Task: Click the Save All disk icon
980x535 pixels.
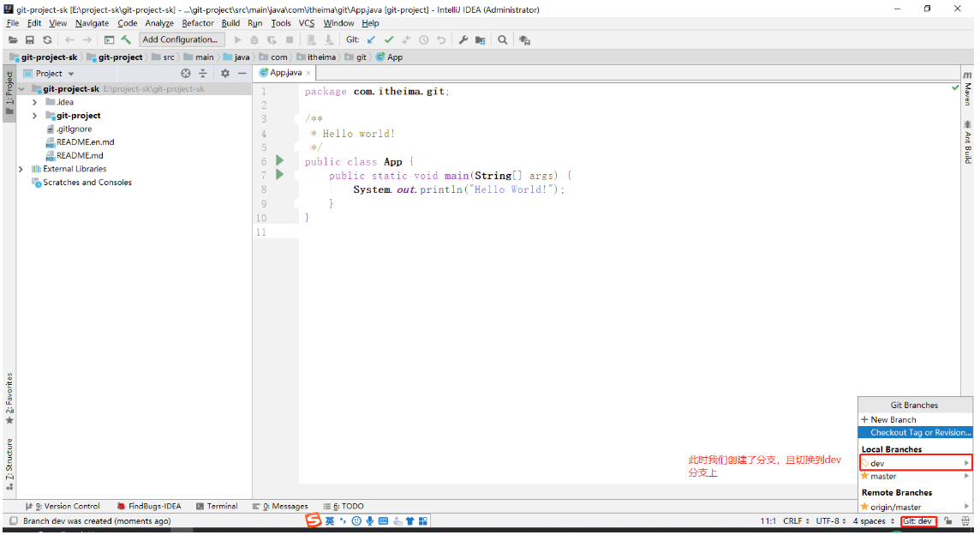Action: (x=29, y=40)
